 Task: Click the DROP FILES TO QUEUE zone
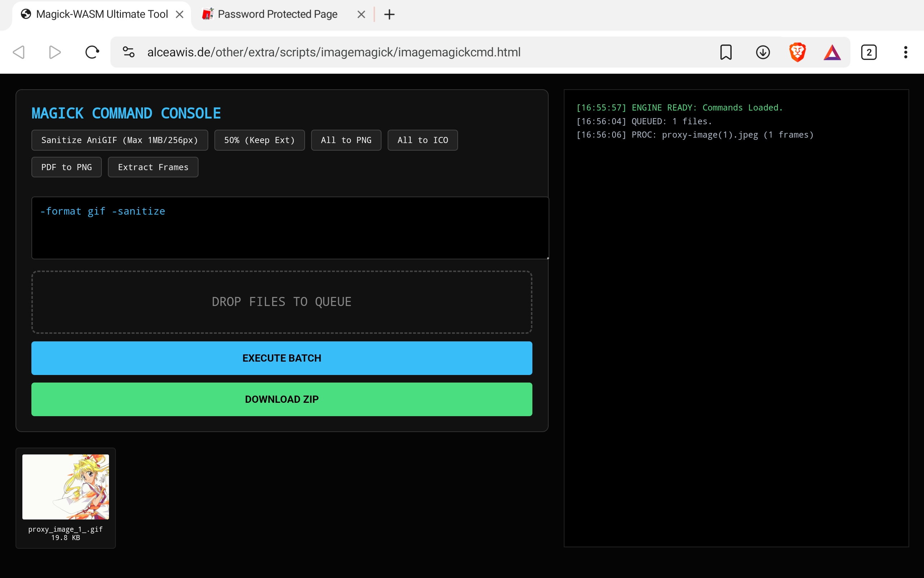click(x=282, y=302)
